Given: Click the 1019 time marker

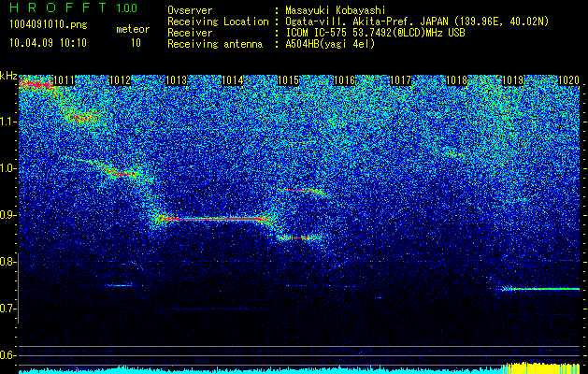Looking at the screenshot, I should pyautogui.click(x=513, y=80).
